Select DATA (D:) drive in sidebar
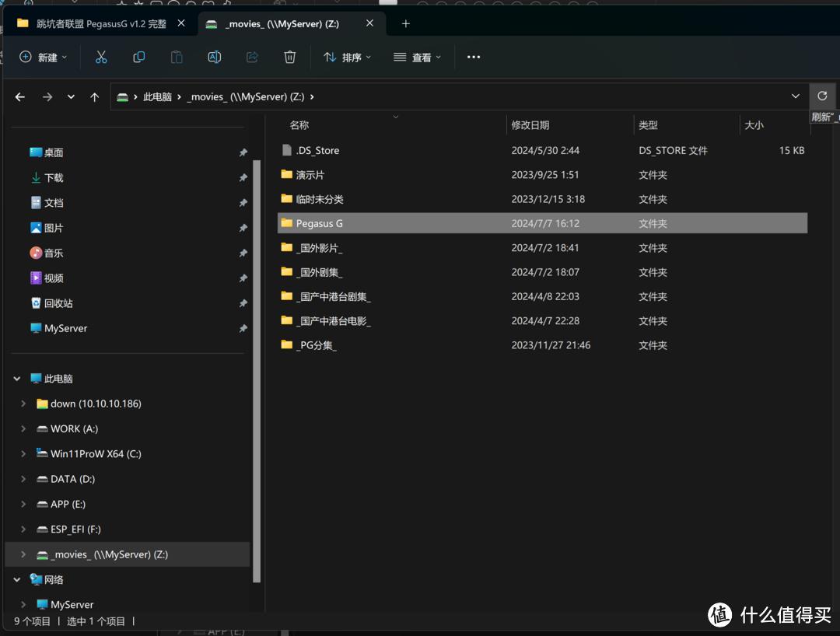The image size is (840, 636). (72, 479)
